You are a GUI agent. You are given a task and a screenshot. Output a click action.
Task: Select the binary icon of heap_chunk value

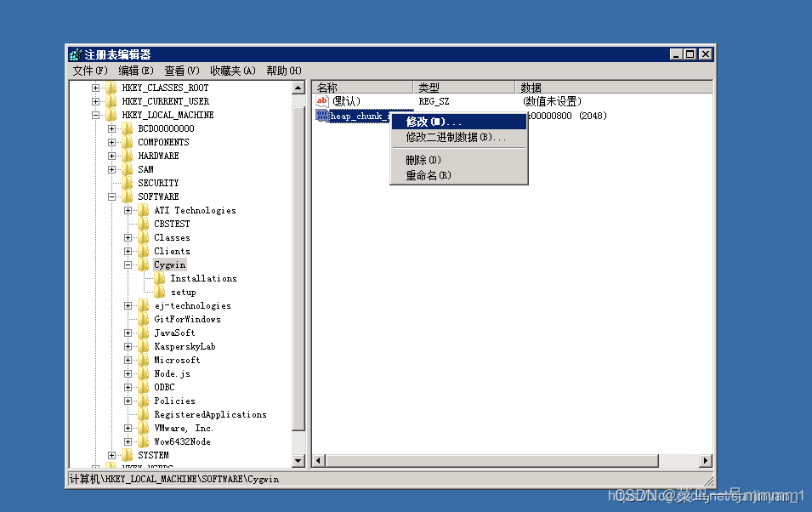[321, 115]
